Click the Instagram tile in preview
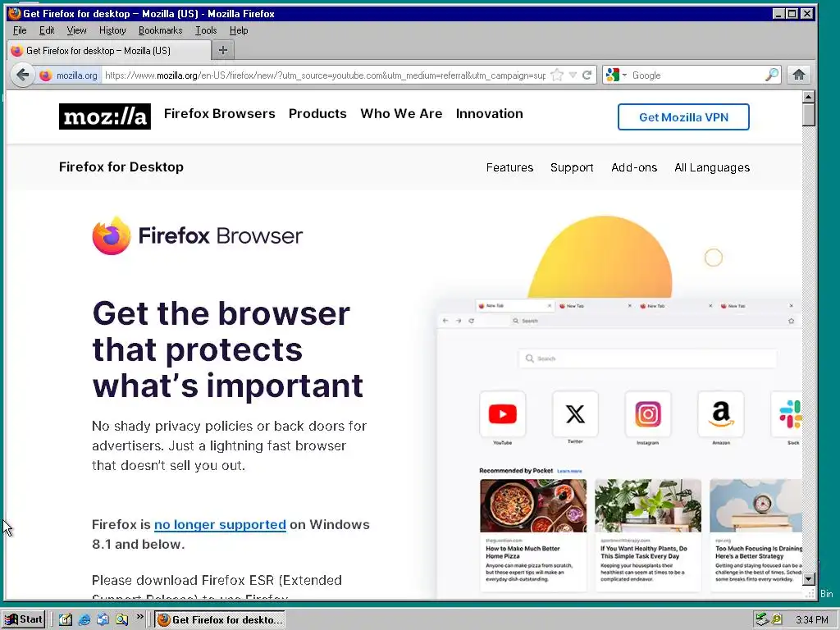 pyautogui.click(x=648, y=414)
